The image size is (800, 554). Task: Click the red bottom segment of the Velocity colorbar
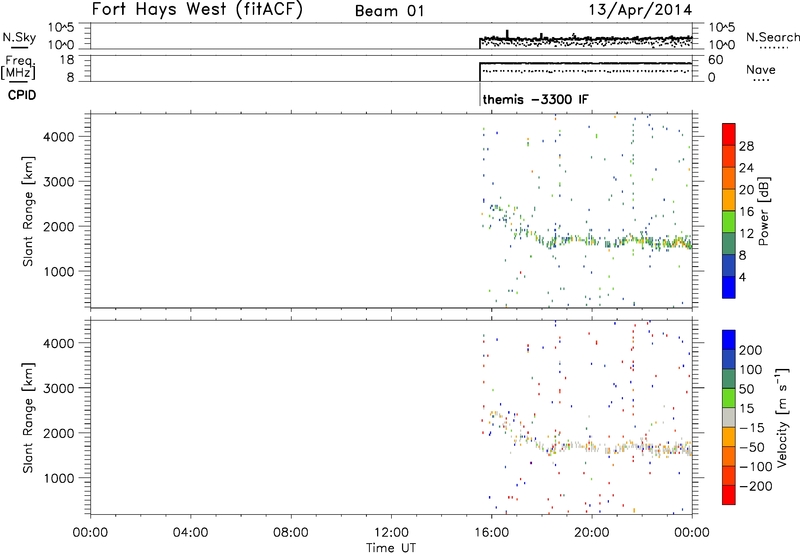(729, 495)
